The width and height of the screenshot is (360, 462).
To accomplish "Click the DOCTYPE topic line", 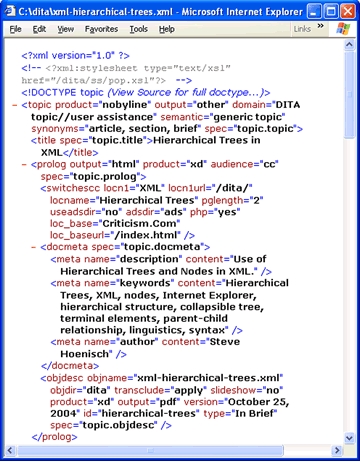I will (x=146, y=92).
